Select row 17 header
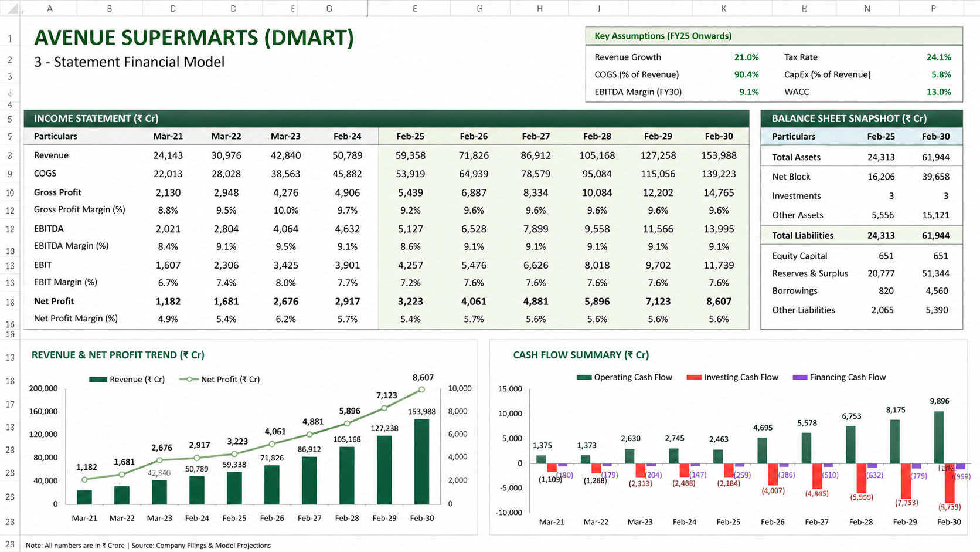The width and height of the screenshot is (980, 552). [x=10, y=404]
